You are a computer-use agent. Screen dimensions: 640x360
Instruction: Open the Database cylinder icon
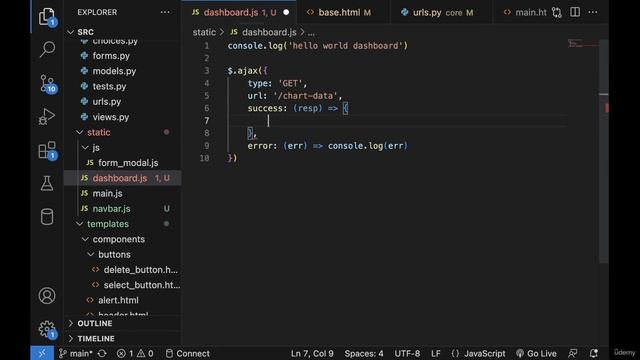47,217
